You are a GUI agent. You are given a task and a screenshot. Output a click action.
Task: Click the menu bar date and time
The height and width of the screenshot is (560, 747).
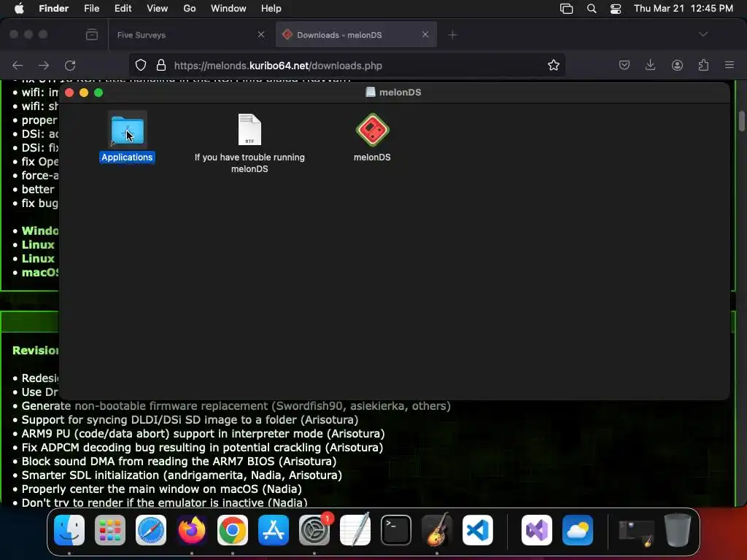683,9
